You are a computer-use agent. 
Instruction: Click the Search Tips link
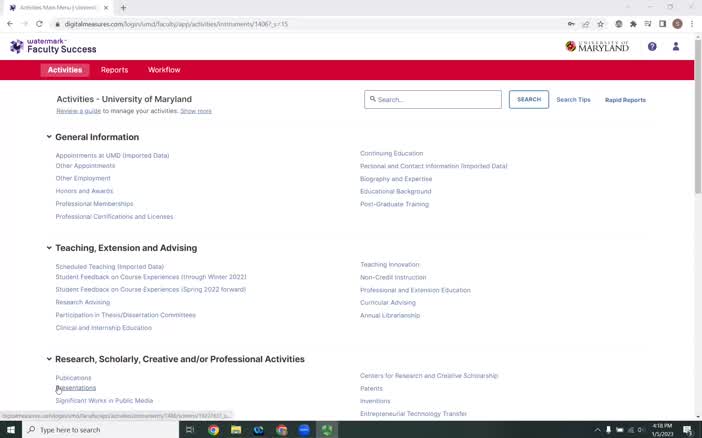coord(573,100)
